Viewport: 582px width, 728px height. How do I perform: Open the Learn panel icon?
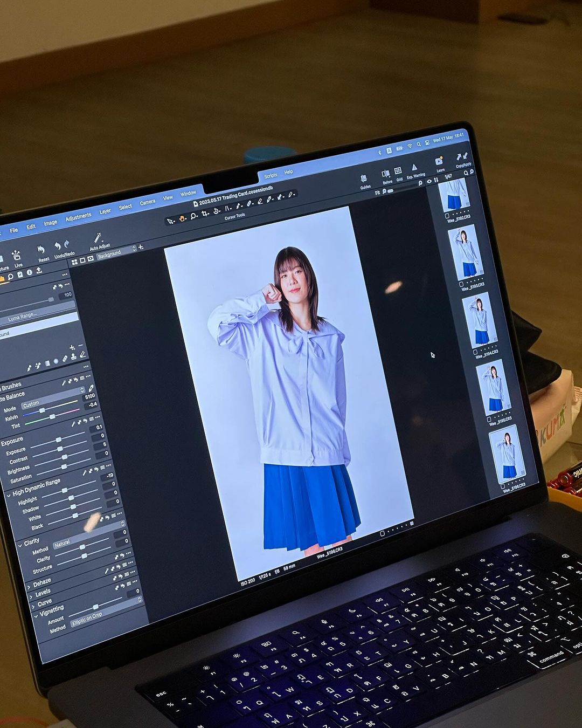[439, 161]
